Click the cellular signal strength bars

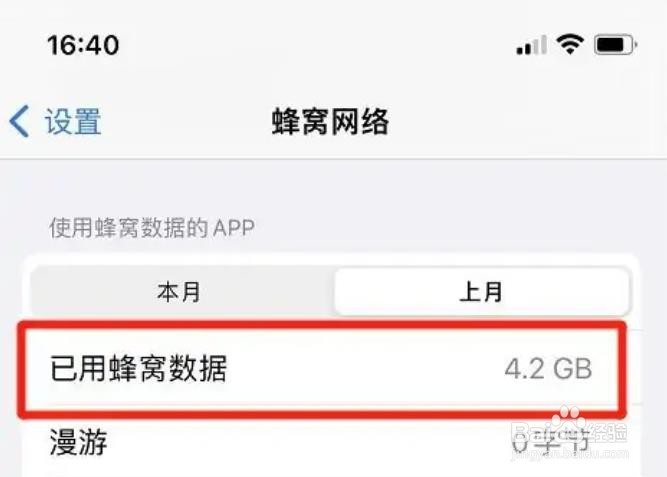point(531,45)
